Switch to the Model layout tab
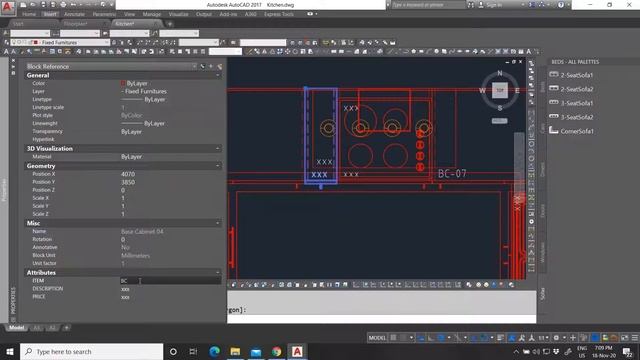Image resolution: width=640 pixels, height=360 pixels. click(16, 328)
